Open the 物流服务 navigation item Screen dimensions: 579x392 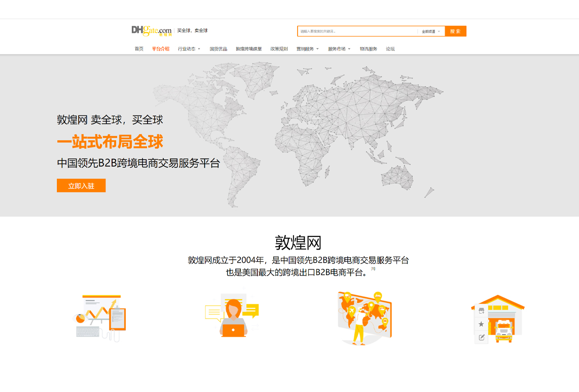point(369,49)
